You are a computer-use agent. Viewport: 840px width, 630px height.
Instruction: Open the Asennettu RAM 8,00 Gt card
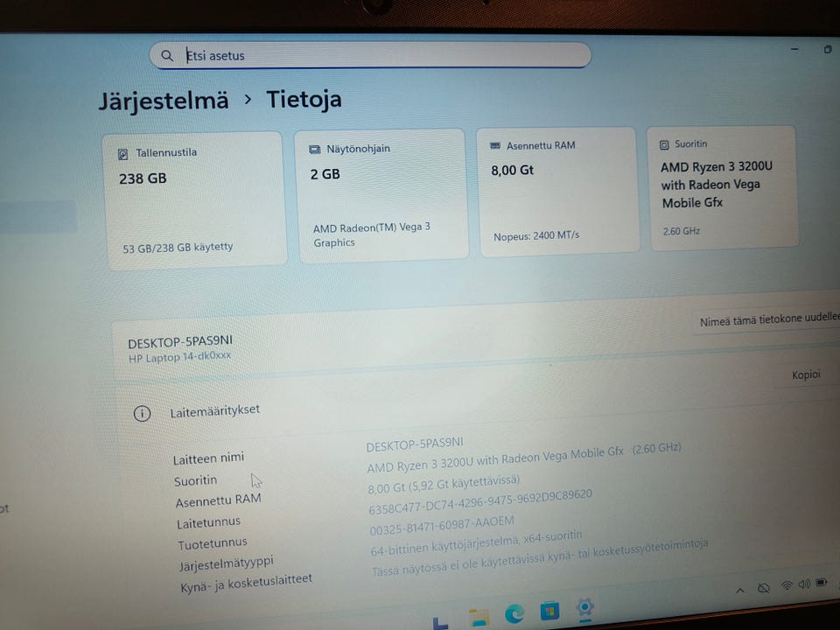557,191
